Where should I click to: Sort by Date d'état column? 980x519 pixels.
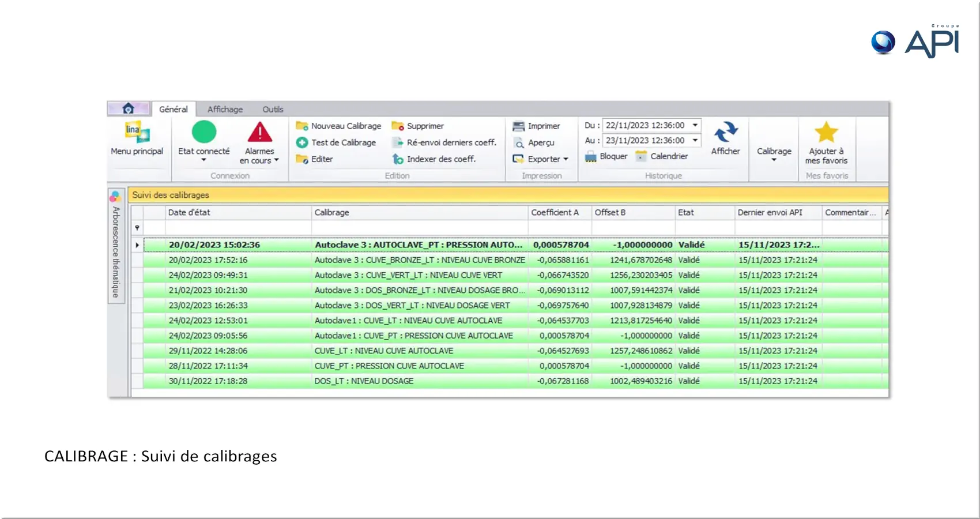coord(238,212)
